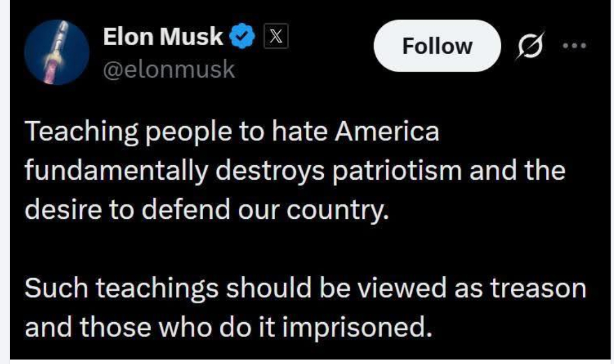
Task: Click the X affiliation badge beside the name
Action: (x=276, y=38)
